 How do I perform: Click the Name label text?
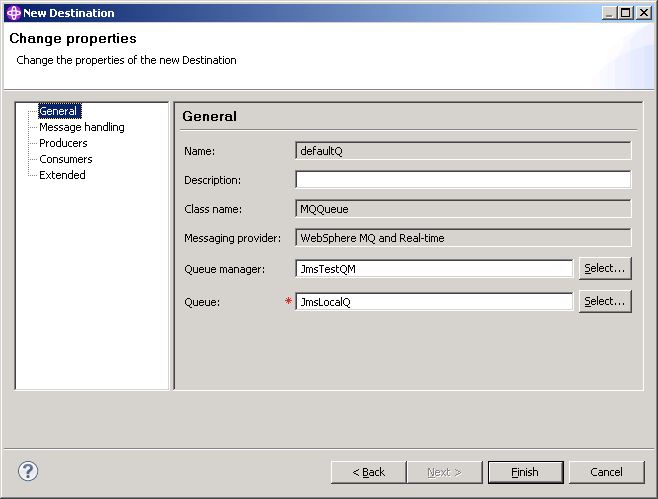[x=199, y=151]
